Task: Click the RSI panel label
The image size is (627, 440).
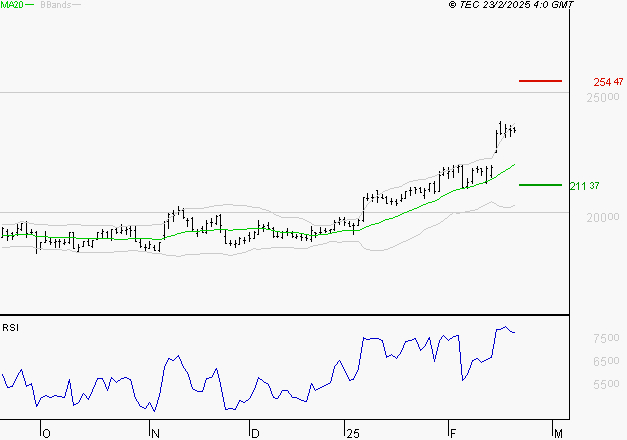Action: click(10, 328)
